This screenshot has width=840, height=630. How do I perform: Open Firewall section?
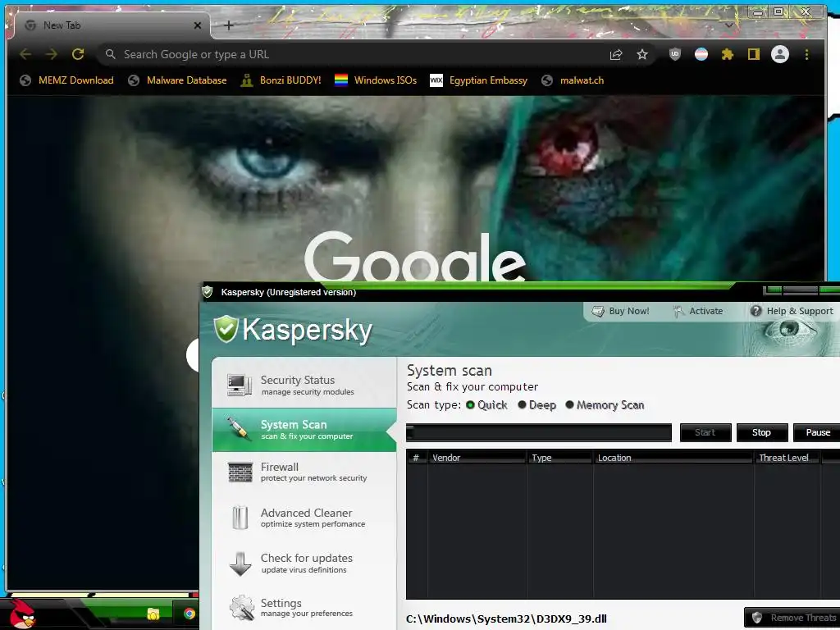pos(304,472)
